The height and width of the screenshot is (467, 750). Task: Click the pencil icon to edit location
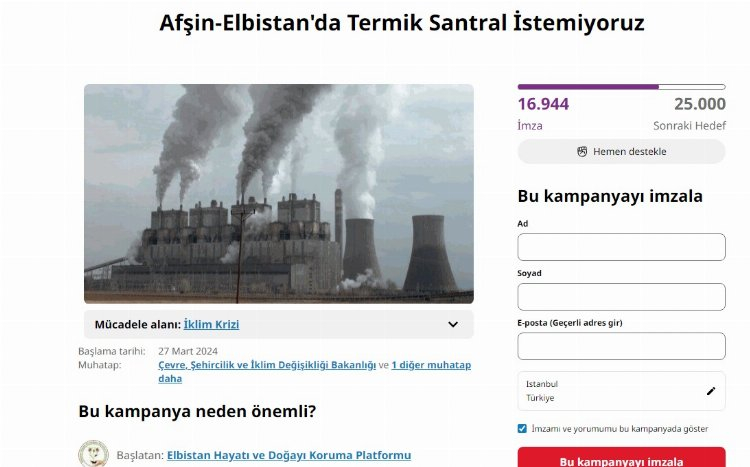(711, 391)
